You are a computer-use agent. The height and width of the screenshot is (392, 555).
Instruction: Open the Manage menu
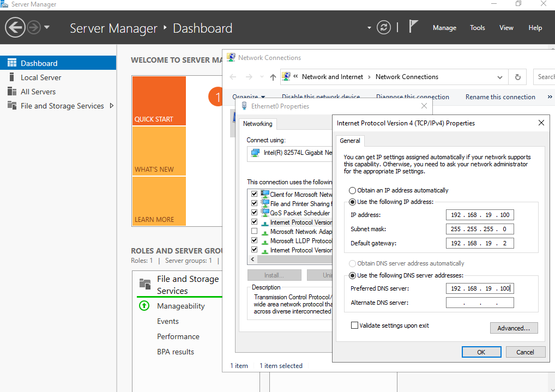444,27
